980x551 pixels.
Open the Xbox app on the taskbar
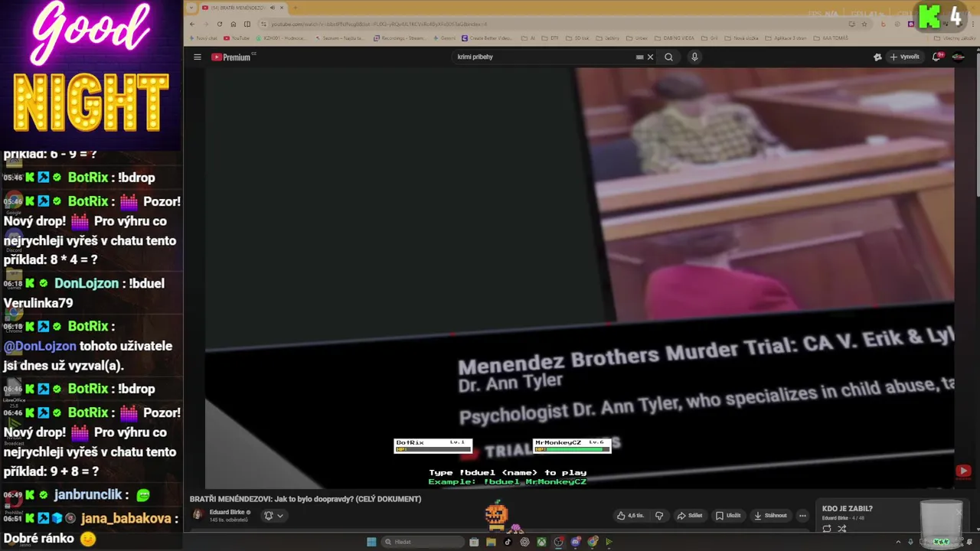click(541, 542)
